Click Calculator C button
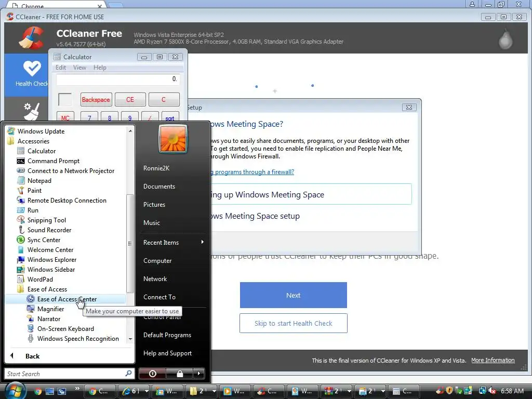 (x=164, y=99)
